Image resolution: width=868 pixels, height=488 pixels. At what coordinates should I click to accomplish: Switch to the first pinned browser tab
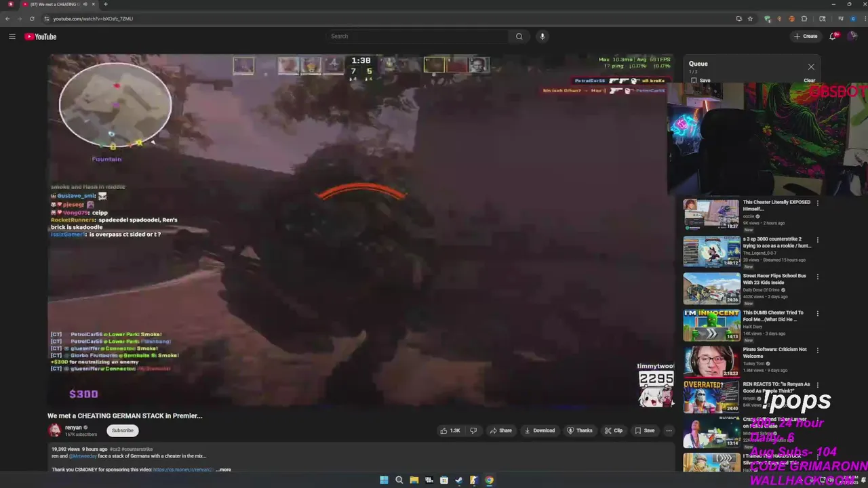(x=10, y=5)
